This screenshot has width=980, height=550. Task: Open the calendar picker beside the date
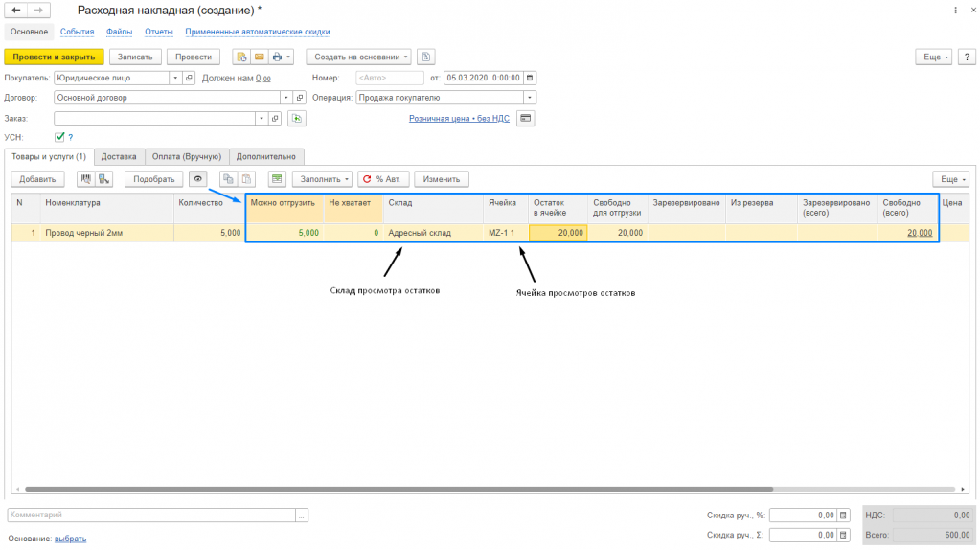tap(530, 79)
